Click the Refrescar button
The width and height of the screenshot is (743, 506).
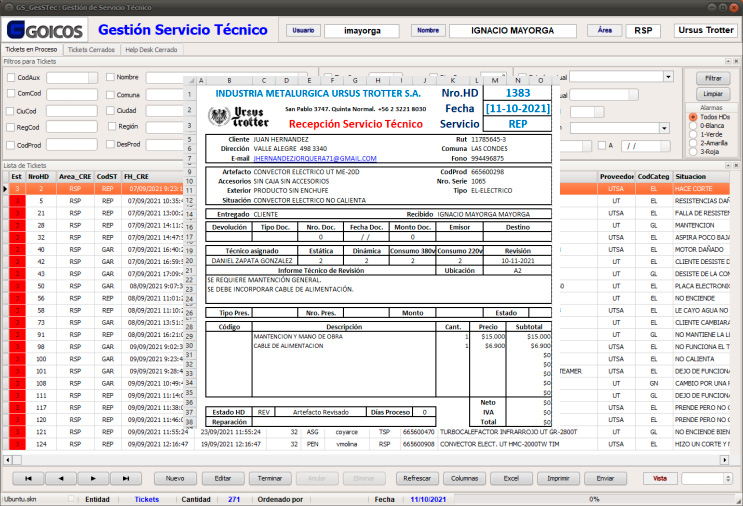coord(417,479)
